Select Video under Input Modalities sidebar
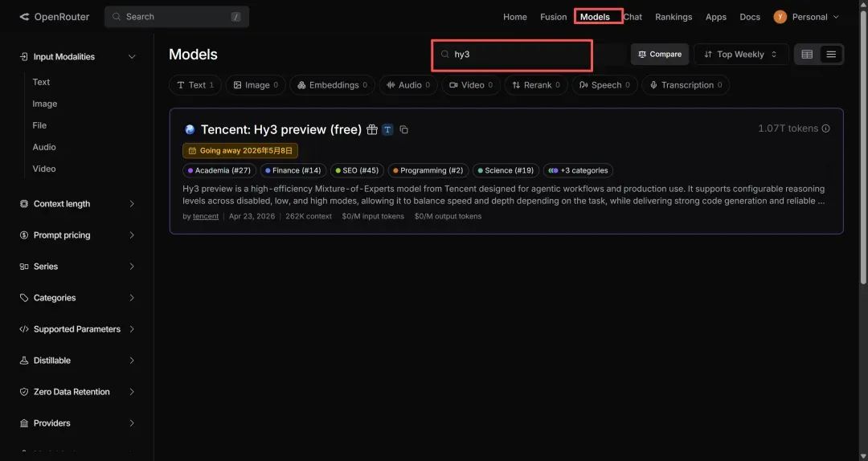This screenshot has height=461, width=868. coord(44,169)
